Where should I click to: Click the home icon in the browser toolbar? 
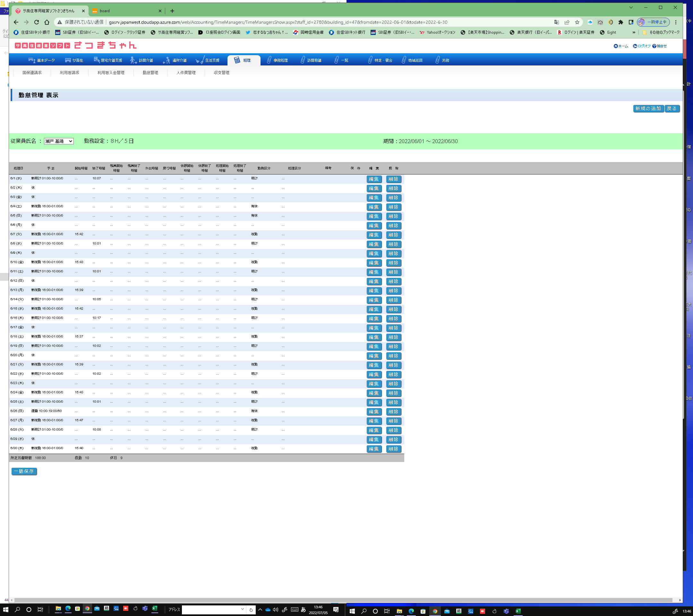click(47, 22)
